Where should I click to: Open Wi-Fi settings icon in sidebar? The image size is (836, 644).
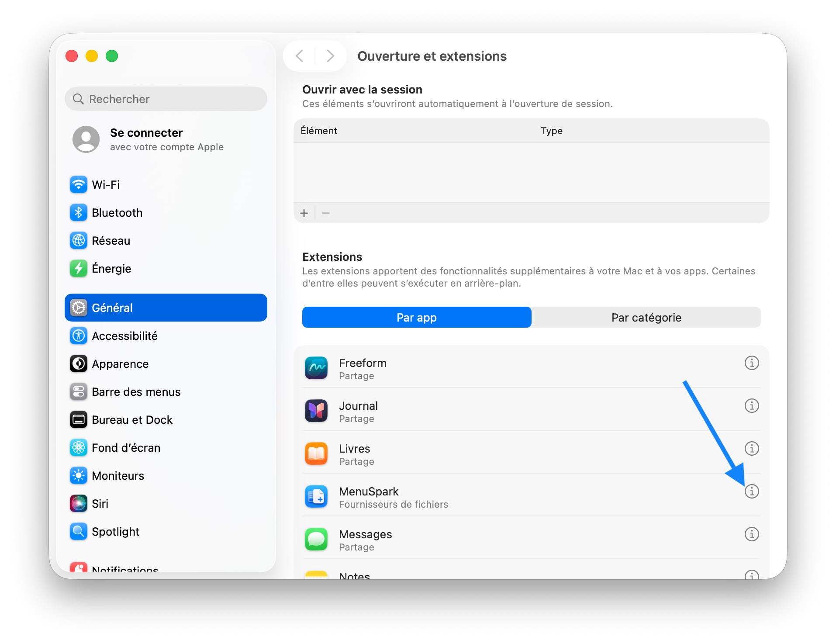coord(79,185)
